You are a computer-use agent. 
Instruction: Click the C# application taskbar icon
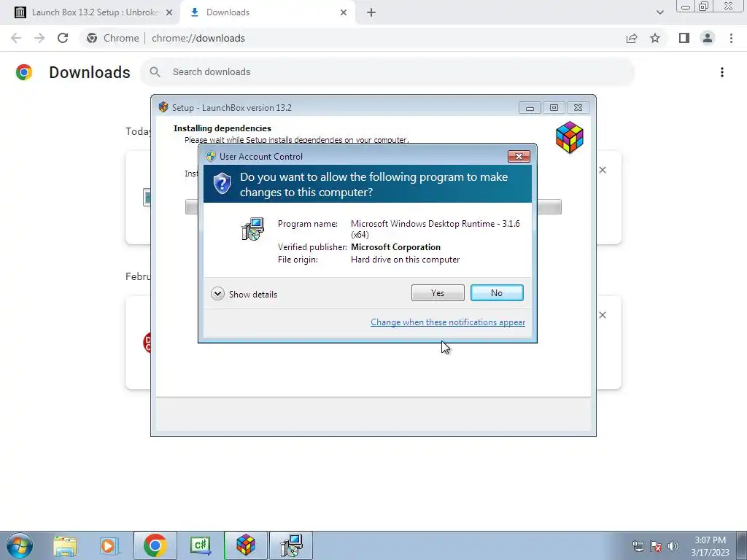tap(200, 545)
